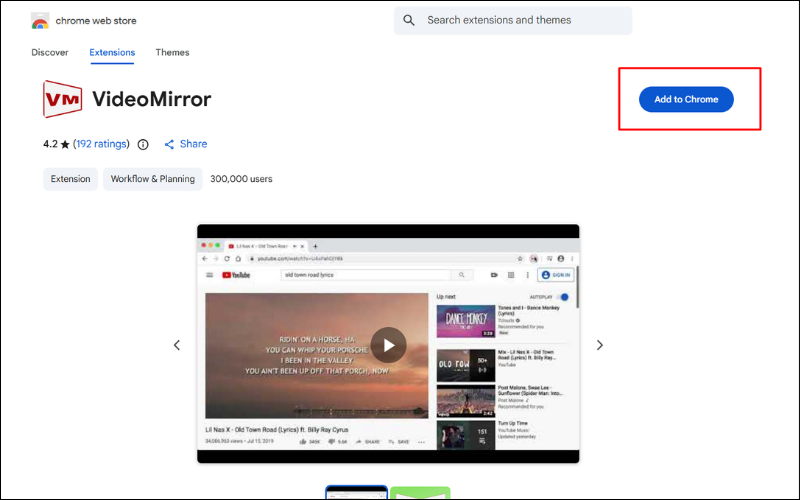The image size is (800, 500).
Task: Show the next screenshot with right arrow
Action: 599,345
